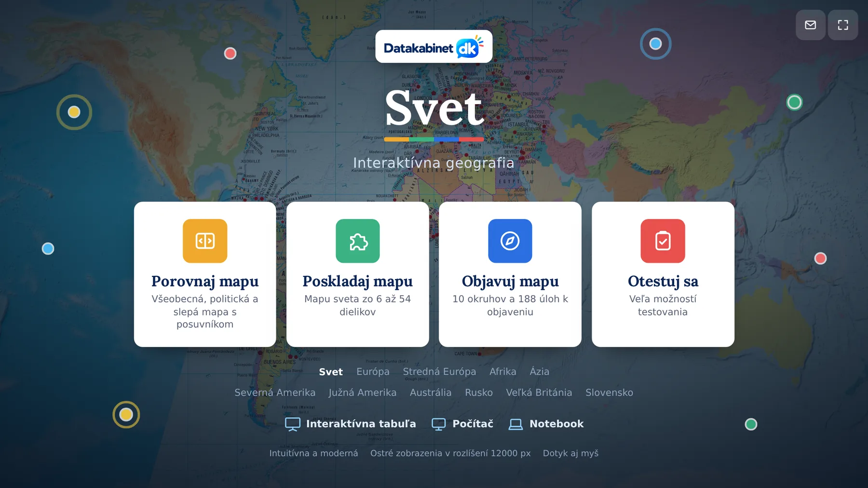Click the Datakabinet logo
This screenshot has width=868, height=488.
(x=434, y=47)
